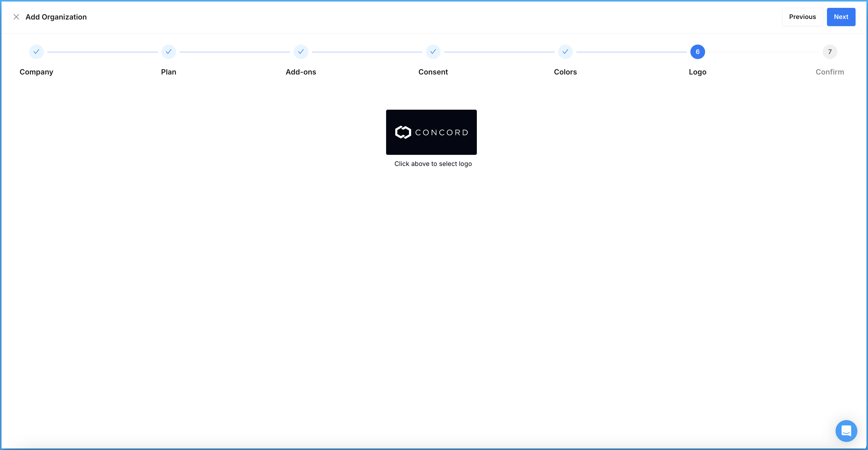Screen dimensions: 868x450
Task: Select the step 7 Confirm circle
Action: click(829, 52)
